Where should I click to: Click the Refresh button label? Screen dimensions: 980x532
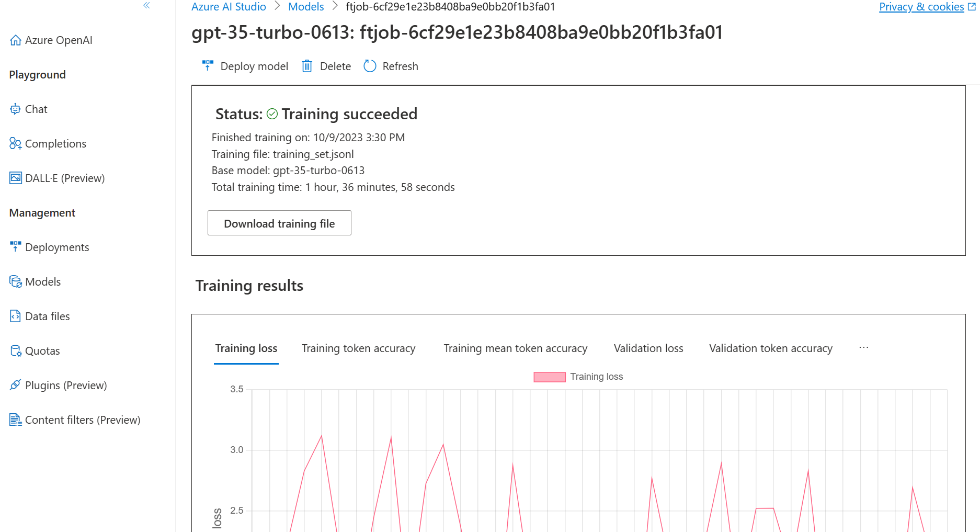[400, 66]
